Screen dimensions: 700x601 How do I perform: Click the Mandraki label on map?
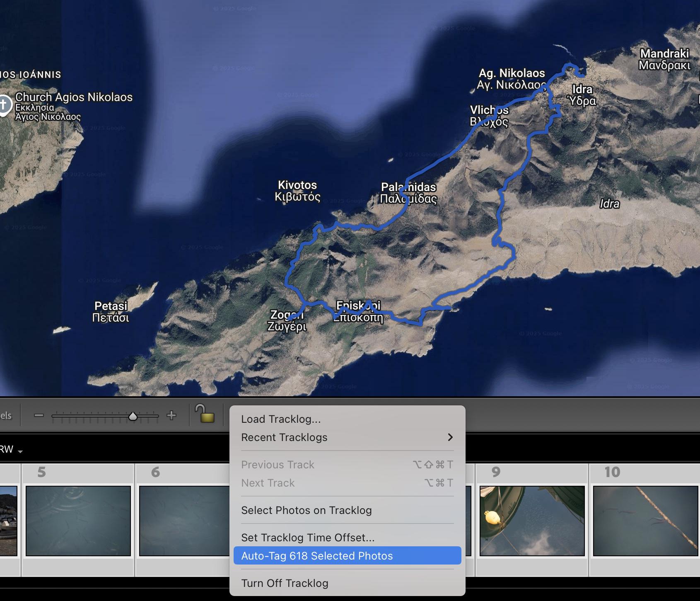click(664, 59)
